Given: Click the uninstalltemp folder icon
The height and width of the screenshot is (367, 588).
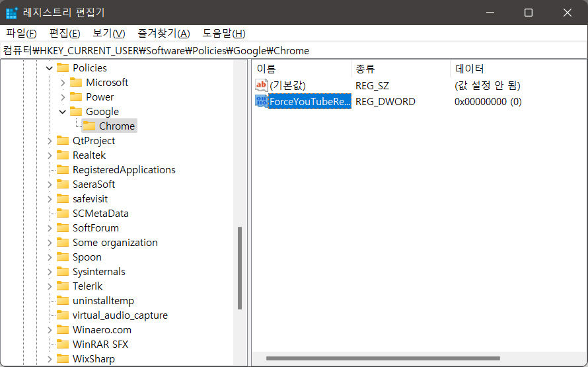Looking at the screenshot, I should tap(63, 301).
